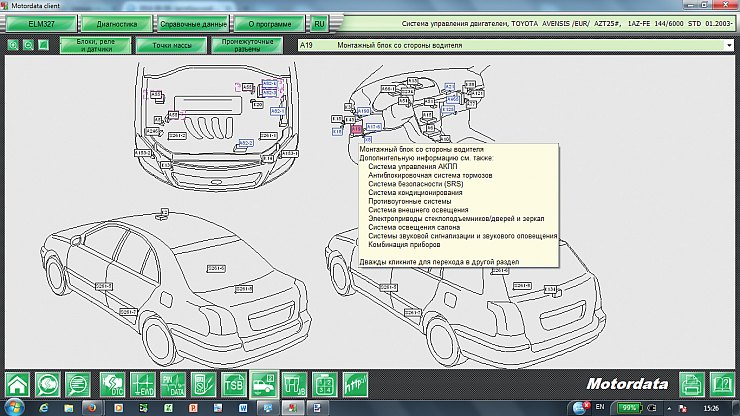Switch language with RU button
Image resolution: width=740 pixels, height=416 pixels.
click(320, 24)
